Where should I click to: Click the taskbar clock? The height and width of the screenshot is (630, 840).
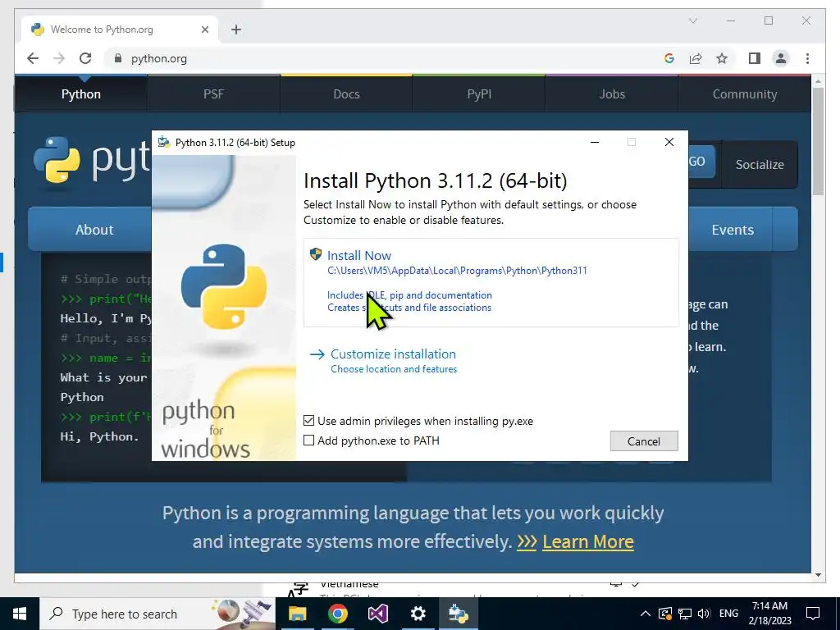(x=769, y=614)
